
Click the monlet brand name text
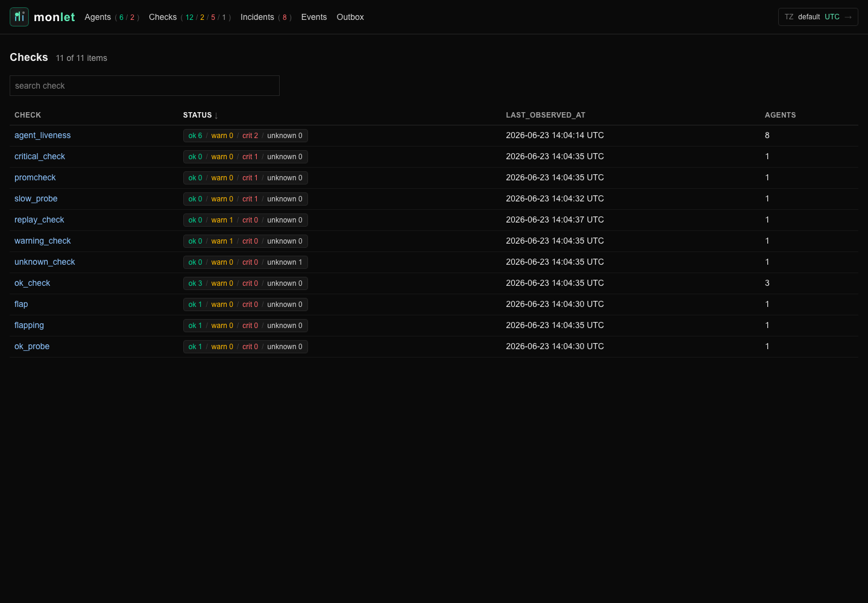tap(54, 17)
